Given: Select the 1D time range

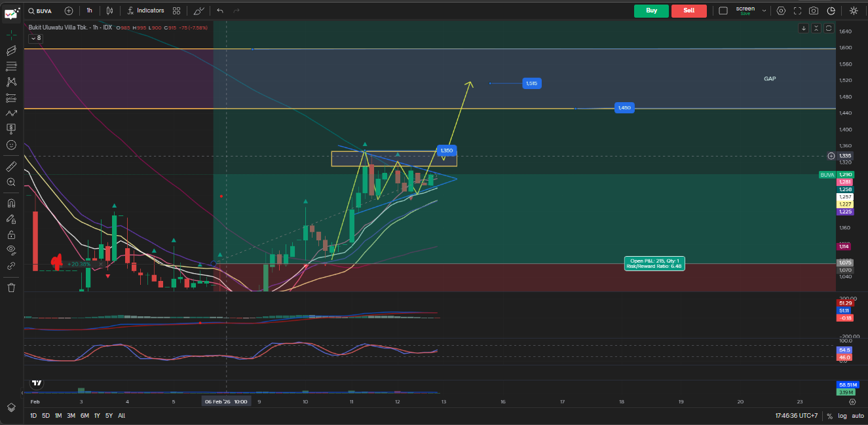Looking at the screenshot, I should coord(33,416).
